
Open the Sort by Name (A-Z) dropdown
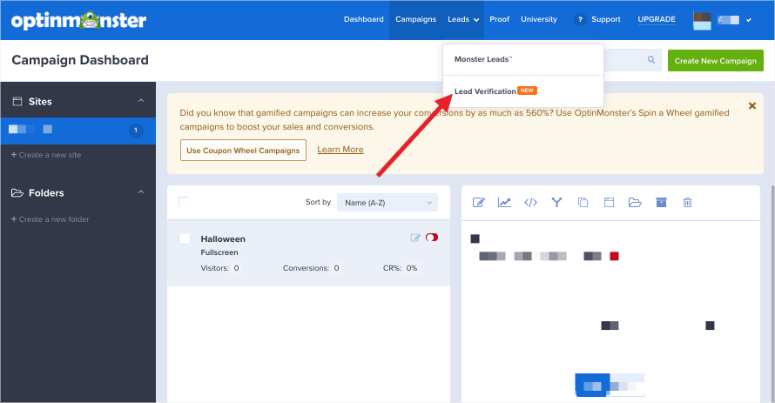point(387,202)
